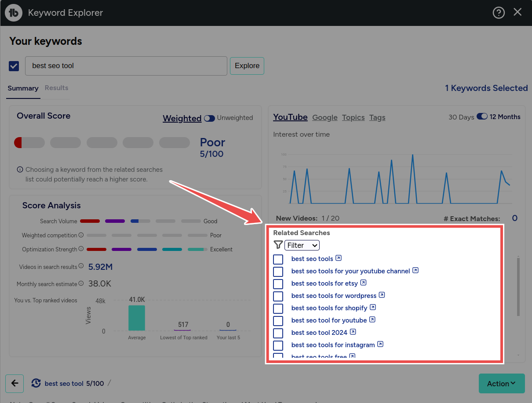Open external link for best seo tools
Viewport: 532px width, 403px height.
pos(339,258)
